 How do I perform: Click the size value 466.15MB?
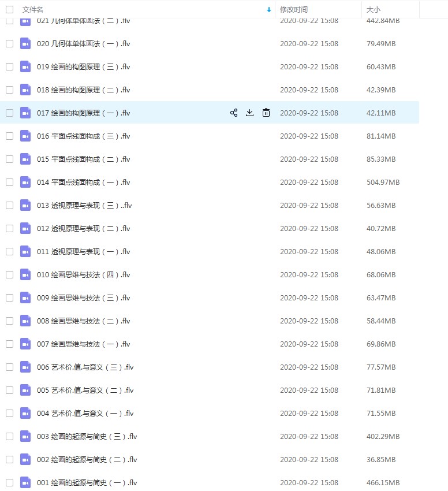tap(383, 482)
